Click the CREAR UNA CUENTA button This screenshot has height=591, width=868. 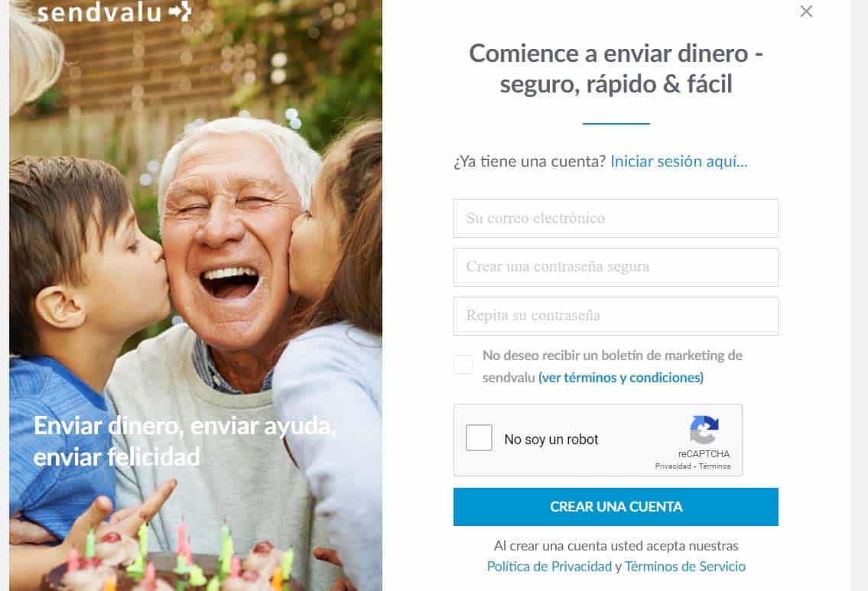coord(616,506)
